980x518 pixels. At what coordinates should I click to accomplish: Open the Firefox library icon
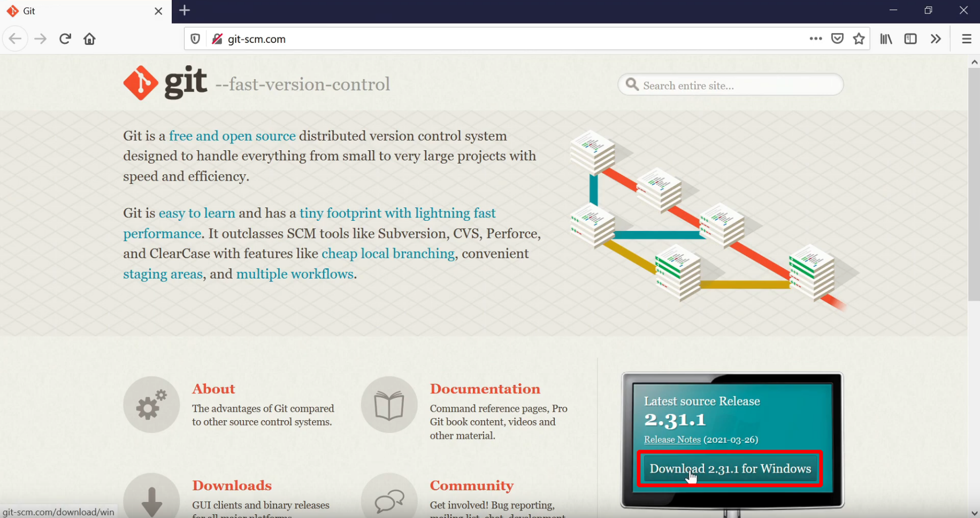[886, 39]
